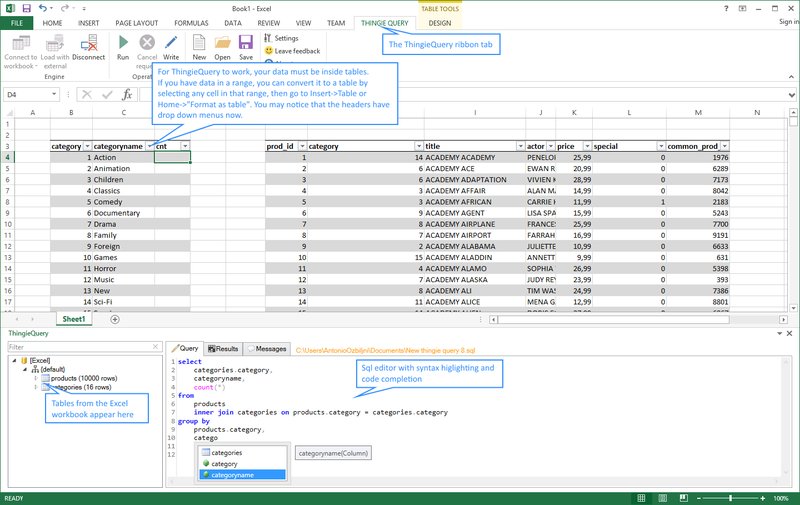The image size is (800, 505).
Task: Select products (10000 rows) in the tree
Action: [x=84, y=378]
